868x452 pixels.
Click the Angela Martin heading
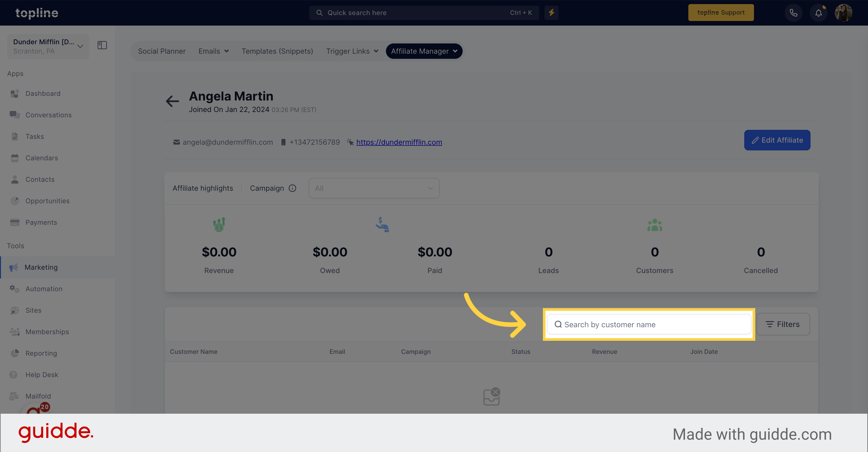pos(231,96)
